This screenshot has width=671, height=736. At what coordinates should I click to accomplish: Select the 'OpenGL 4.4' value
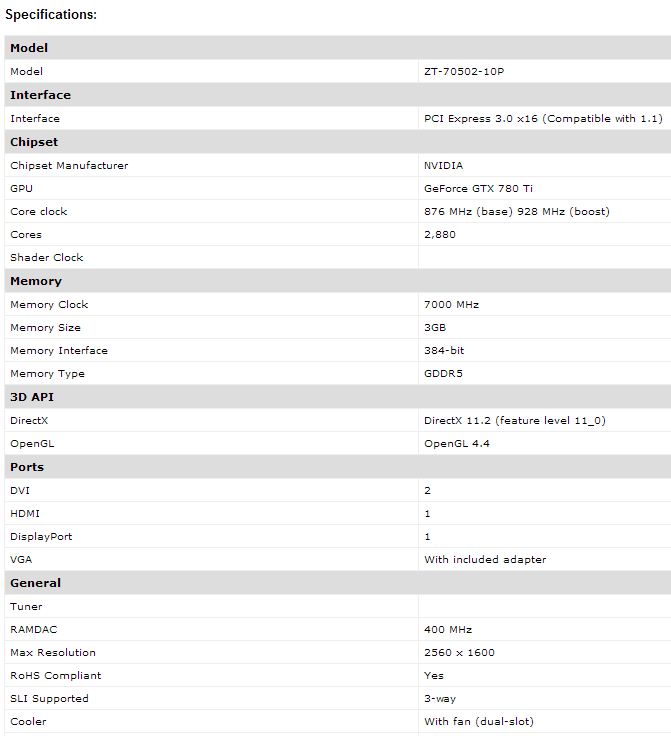click(x=457, y=443)
